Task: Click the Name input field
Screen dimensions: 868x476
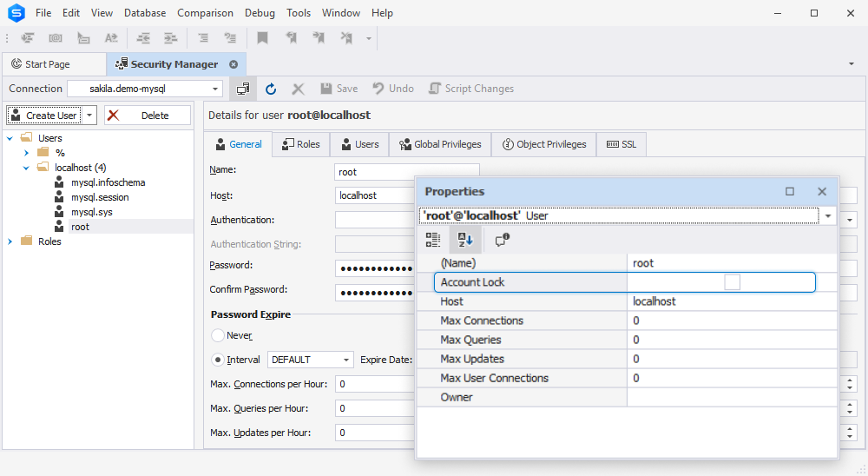Action: click(x=407, y=172)
